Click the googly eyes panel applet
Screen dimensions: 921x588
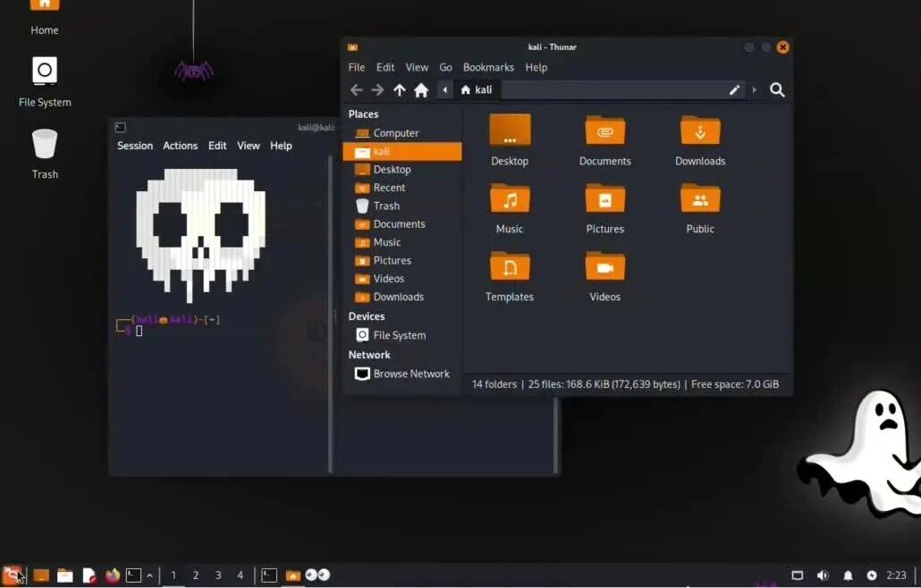(x=317, y=575)
